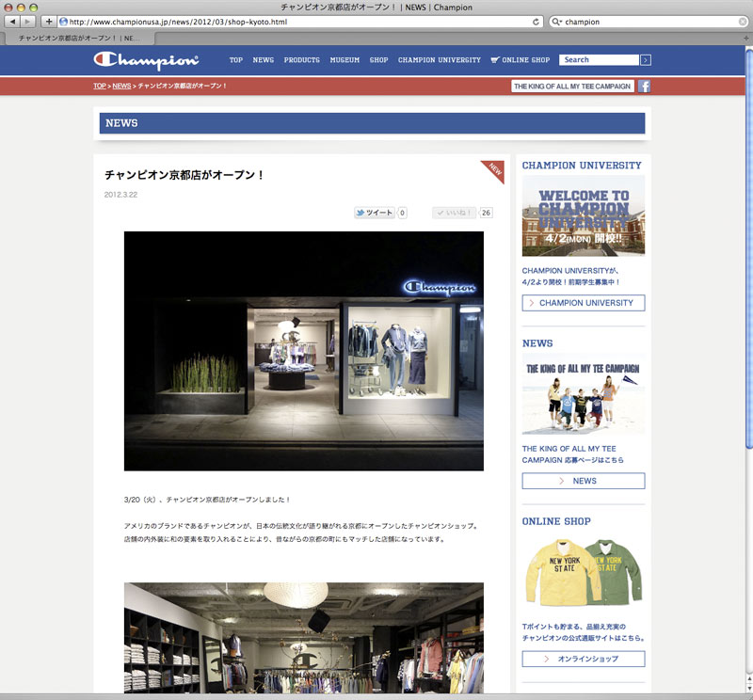Click the ツイート Tweet button
Viewport: 753px width, 700px height.
(x=374, y=213)
